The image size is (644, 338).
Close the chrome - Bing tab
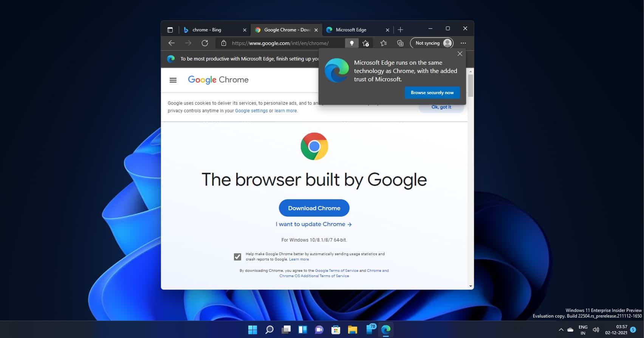(x=244, y=30)
